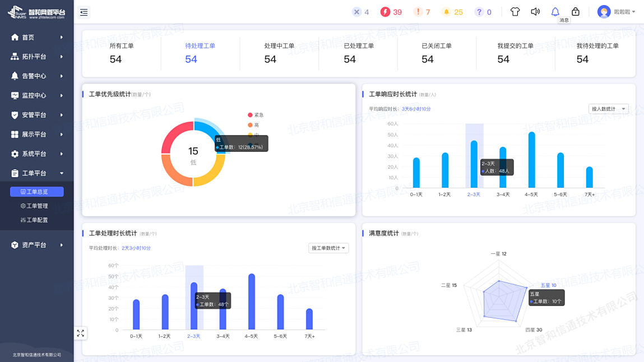The height and width of the screenshot is (362, 644).
Task: Click the lock screen icon
Action: coord(576,12)
